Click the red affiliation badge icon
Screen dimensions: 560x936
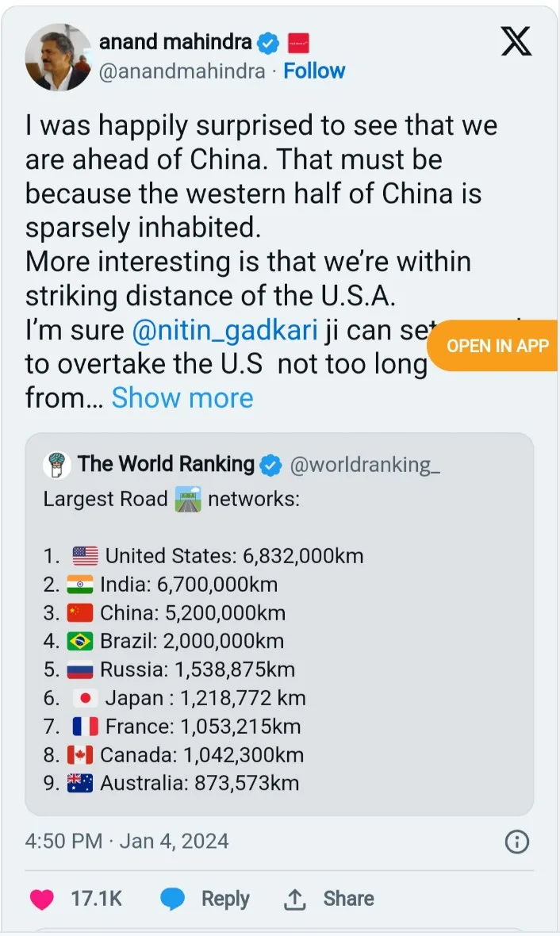pyautogui.click(x=297, y=43)
